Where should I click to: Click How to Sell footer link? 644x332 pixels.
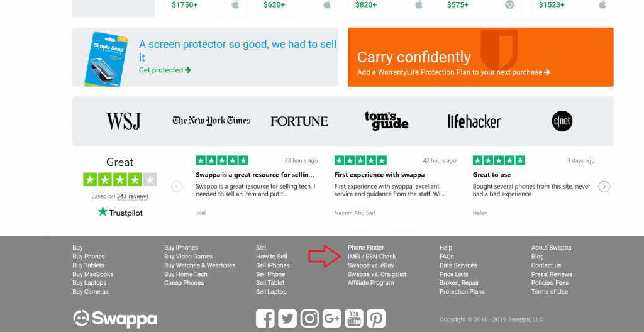click(272, 257)
